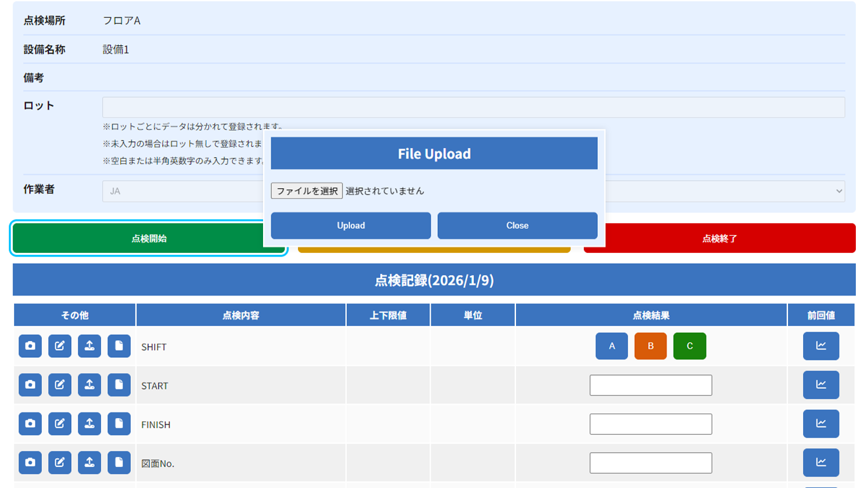Select the green C result button
Viewport: 868px width, 488px height.
tap(689, 346)
